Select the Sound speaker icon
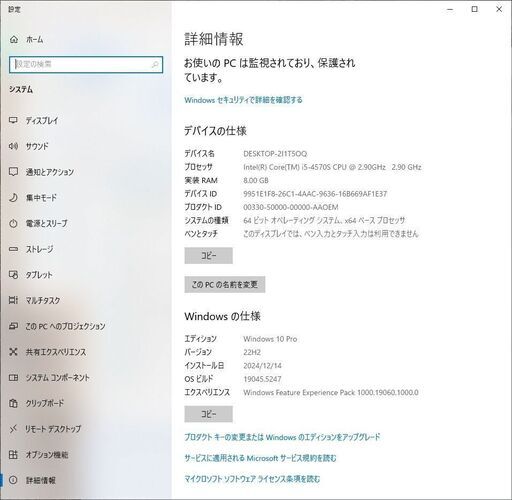This screenshot has width=512, height=500. click(x=13, y=146)
